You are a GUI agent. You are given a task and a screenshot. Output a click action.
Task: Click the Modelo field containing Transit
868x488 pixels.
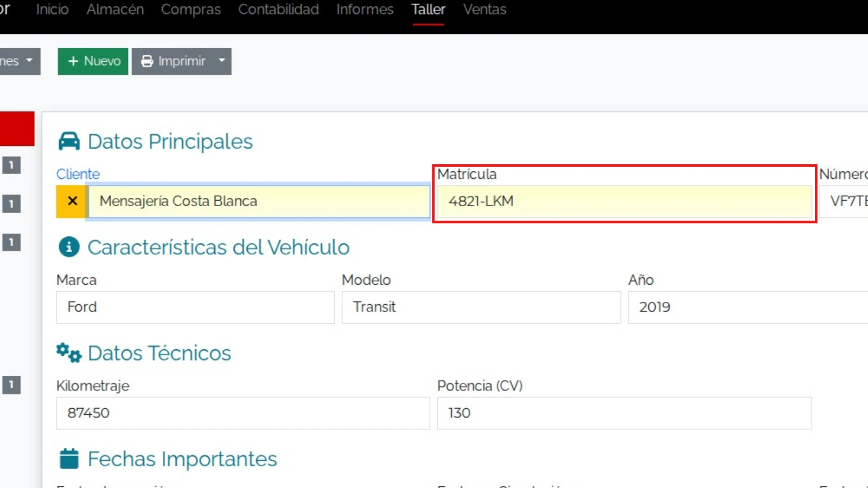(481, 307)
